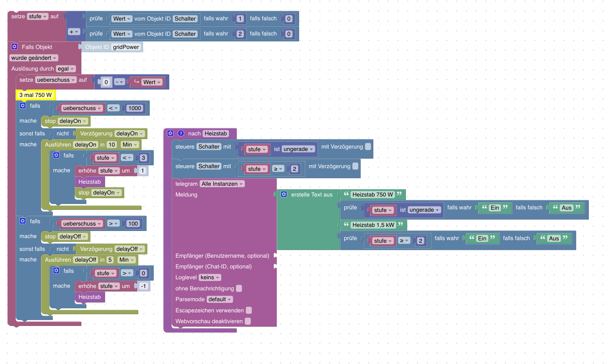Toggle ohne Benachrichtigung checkbox

(239, 288)
